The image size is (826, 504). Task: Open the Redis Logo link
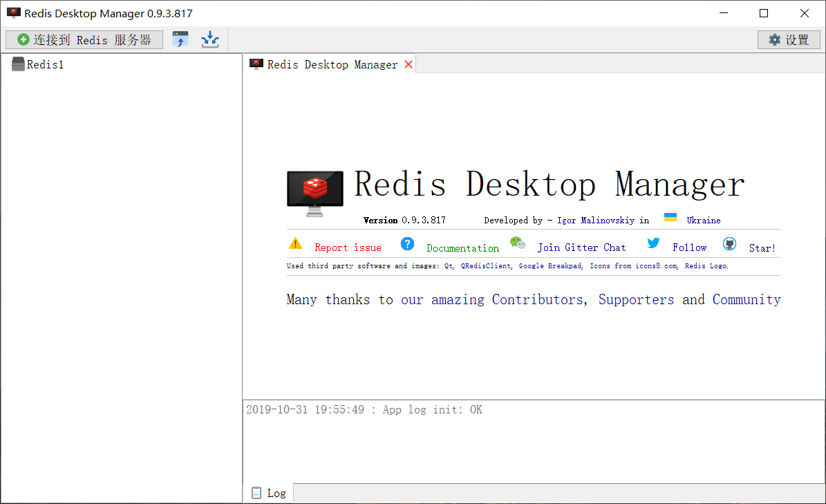[706, 266]
